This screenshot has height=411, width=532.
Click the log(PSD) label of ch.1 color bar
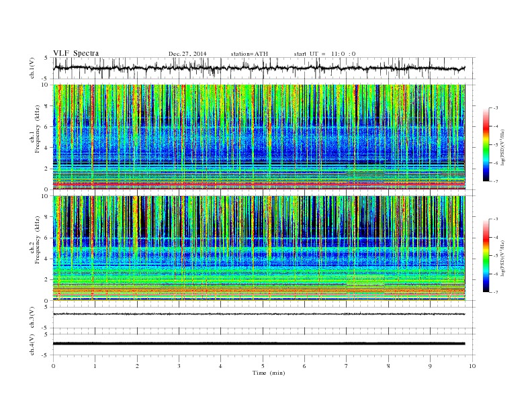coord(502,148)
